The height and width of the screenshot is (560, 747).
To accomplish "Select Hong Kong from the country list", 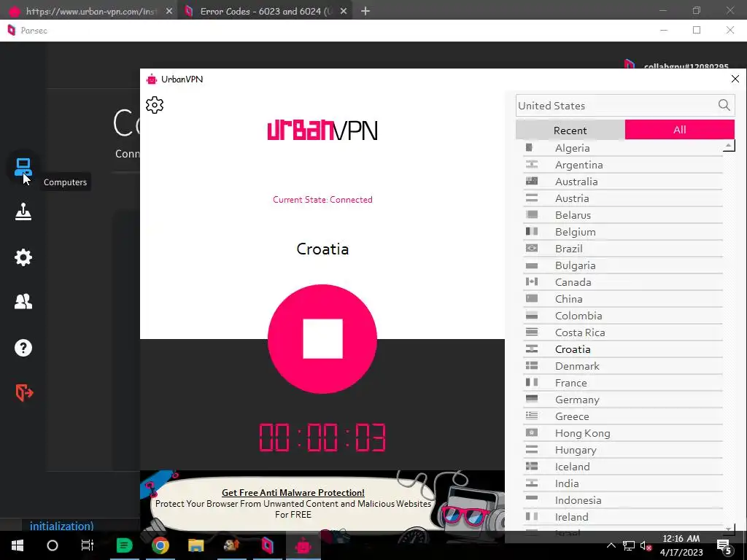I will click(x=623, y=433).
